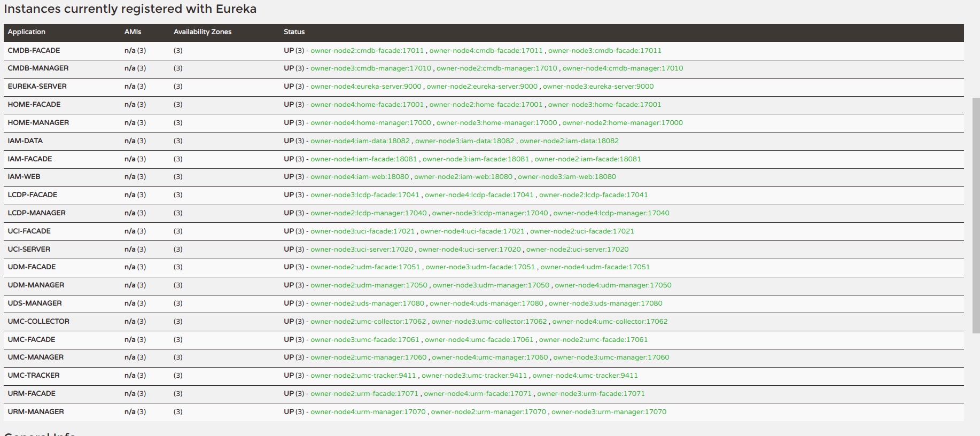Click owner-node3:udm-manager:17050 link
980x436 pixels.
tap(491, 285)
